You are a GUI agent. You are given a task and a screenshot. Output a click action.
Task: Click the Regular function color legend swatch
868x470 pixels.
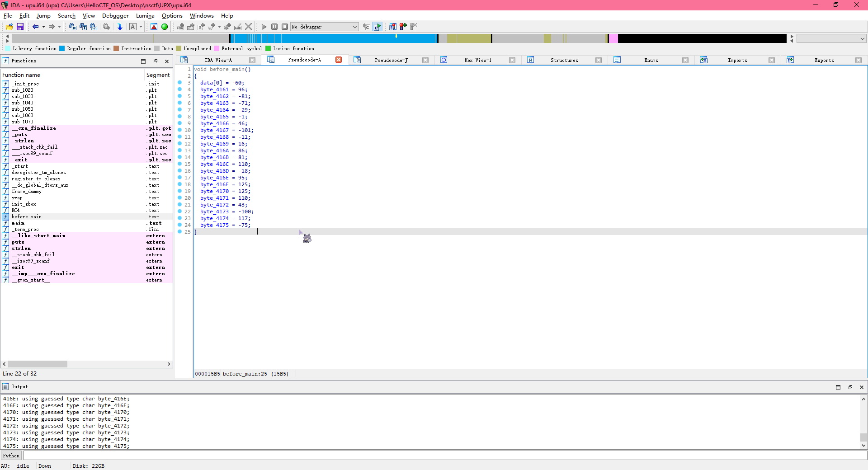pyautogui.click(x=62, y=49)
